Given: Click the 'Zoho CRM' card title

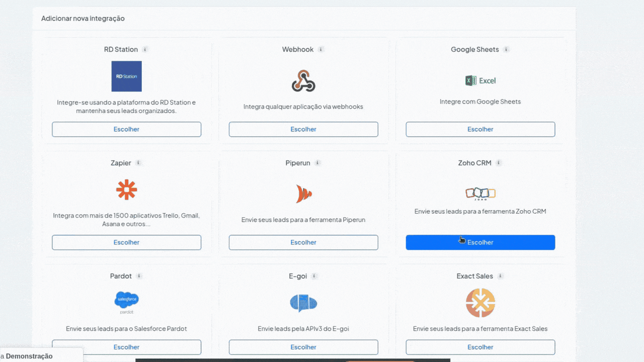Looking at the screenshot, I should 475,163.
